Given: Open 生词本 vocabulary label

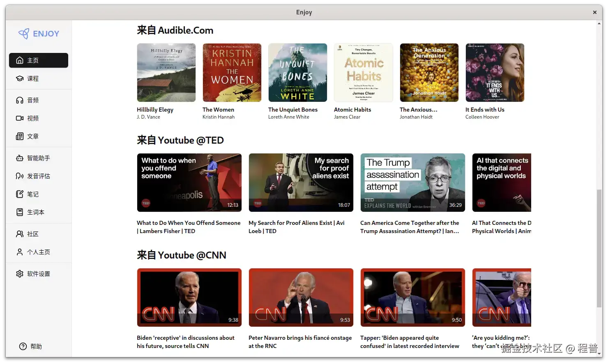Looking at the screenshot, I should pos(36,212).
